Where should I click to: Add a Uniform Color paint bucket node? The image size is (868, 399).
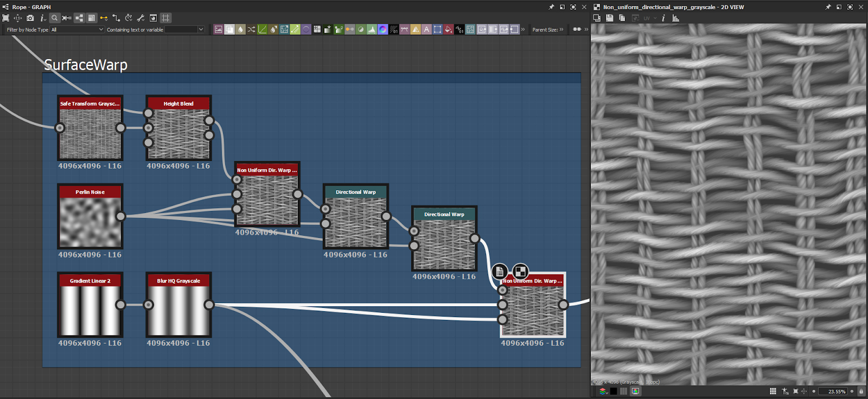tap(448, 29)
